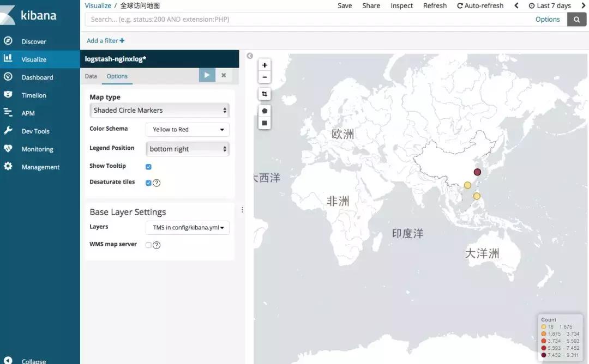Open the Map type dropdown
This screenshot has width=589, height=364.
click(159, 110)
